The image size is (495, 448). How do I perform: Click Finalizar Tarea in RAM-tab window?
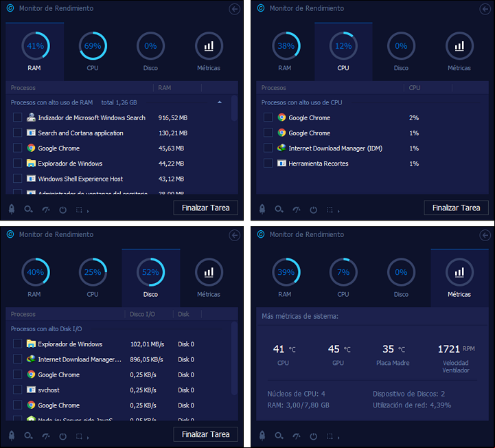click(x=205, y=208)
